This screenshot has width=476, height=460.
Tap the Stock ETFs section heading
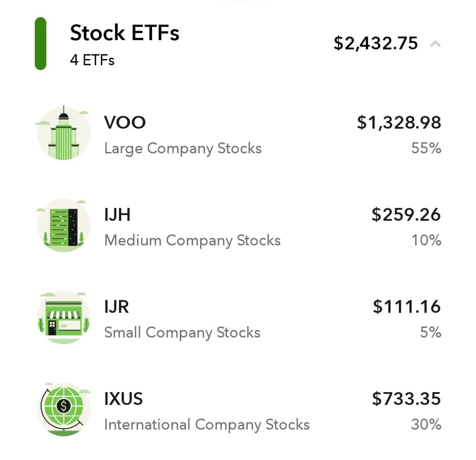coord(125,33)
